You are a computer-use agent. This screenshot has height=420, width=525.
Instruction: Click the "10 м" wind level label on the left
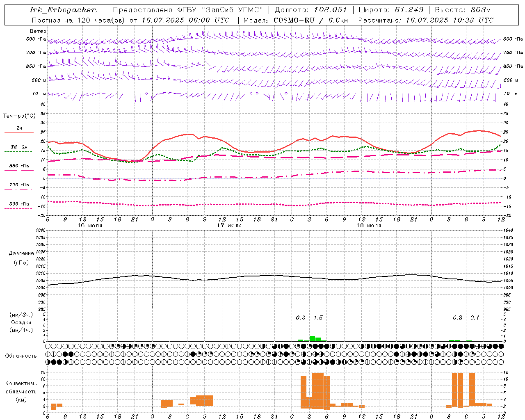39,94
